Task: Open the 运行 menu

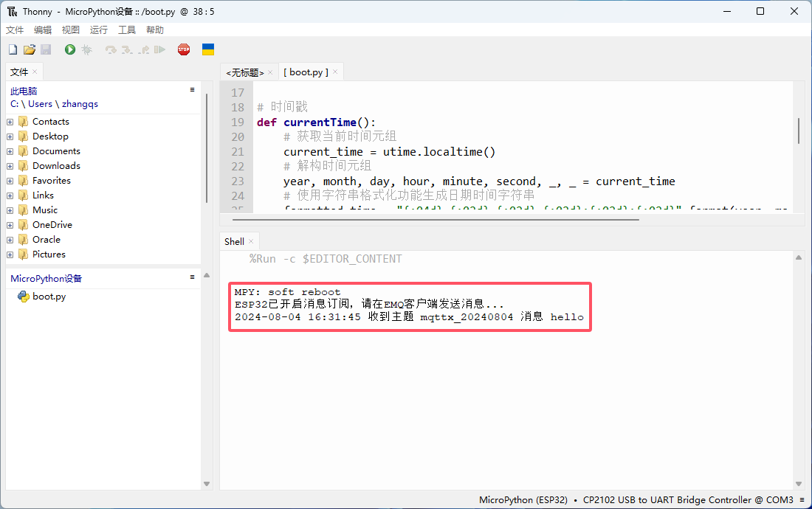Action: click(x=98, y=30)
